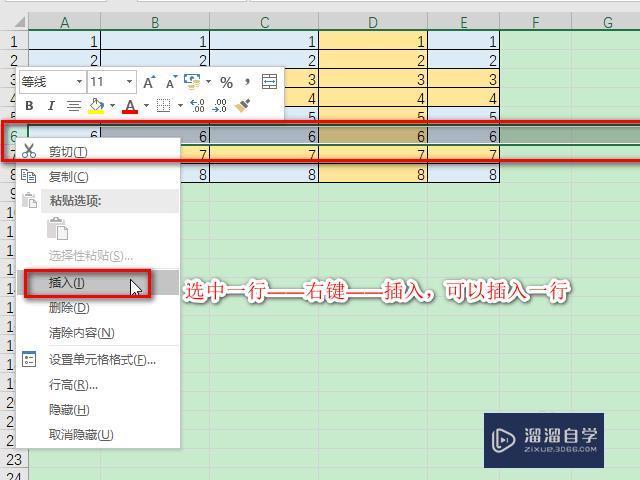Click cell D7 containing 7
Image resolution: width=640 pixels, height=480 pixels.
pos(373,155)
